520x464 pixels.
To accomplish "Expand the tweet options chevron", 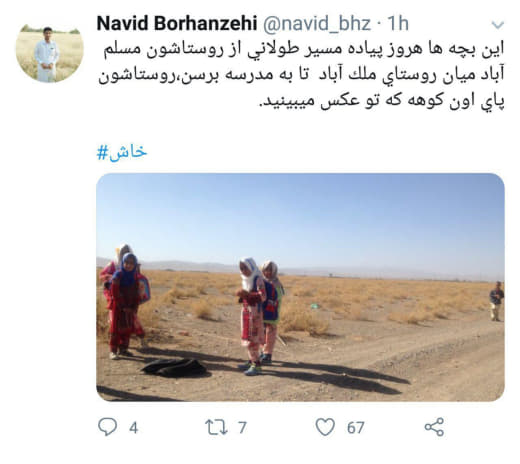I will [x=498, y=25].
